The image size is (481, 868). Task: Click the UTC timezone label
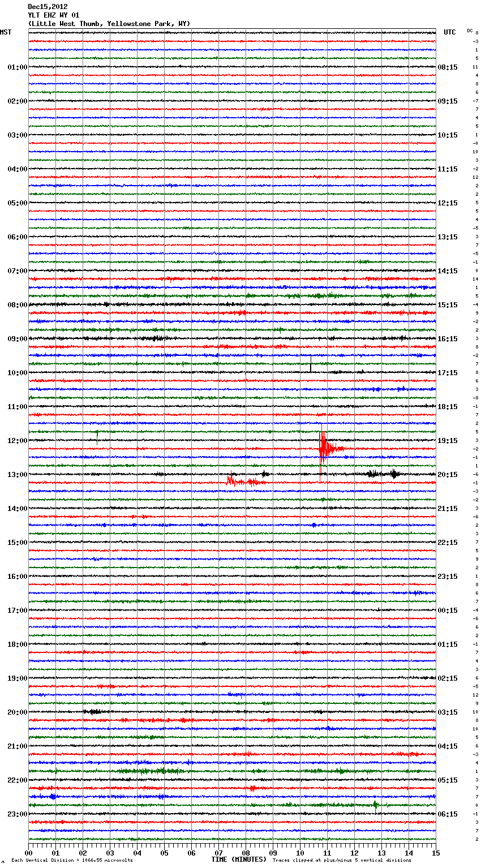(450, 32)
